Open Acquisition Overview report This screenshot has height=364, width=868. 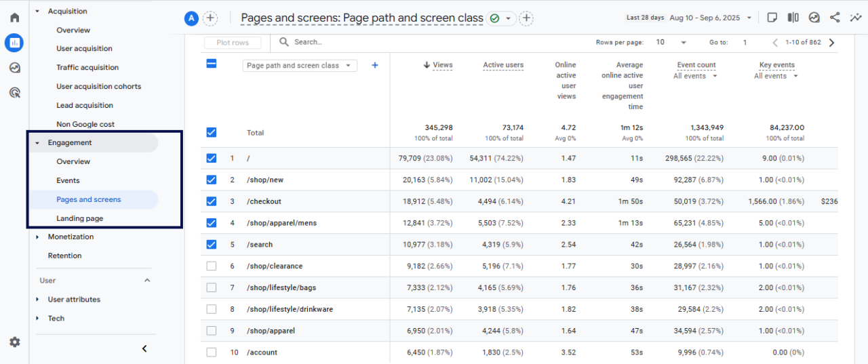pos(73,30)
